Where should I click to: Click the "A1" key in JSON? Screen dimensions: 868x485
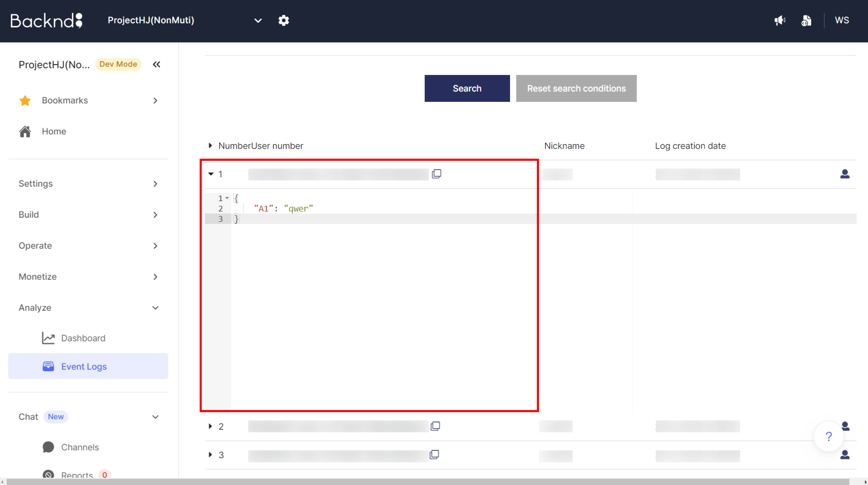coord(264,209)
